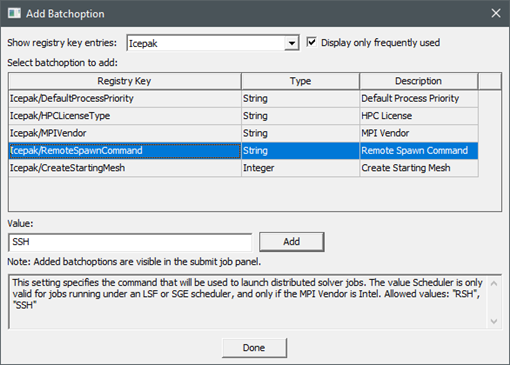Sort by Type column header

tap(300, 81)
